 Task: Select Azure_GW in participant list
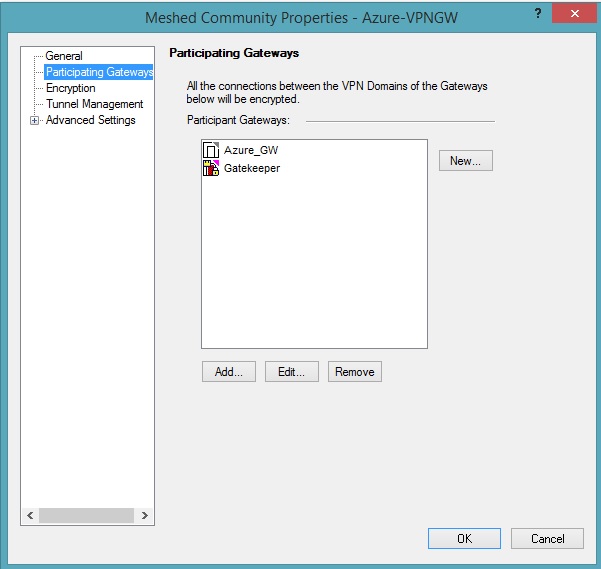coord(251,150)
